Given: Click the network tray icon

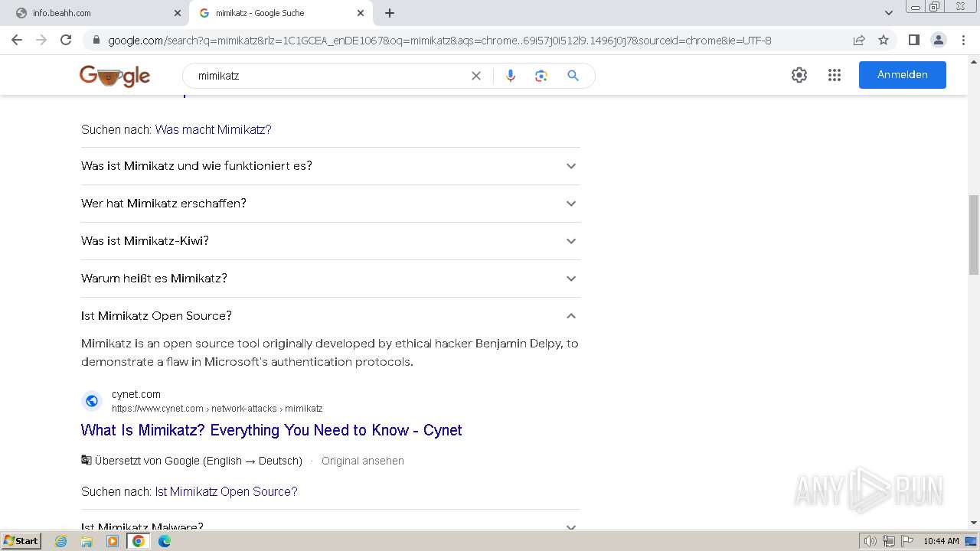Looking at the screenshot, I should pos(888,541).
